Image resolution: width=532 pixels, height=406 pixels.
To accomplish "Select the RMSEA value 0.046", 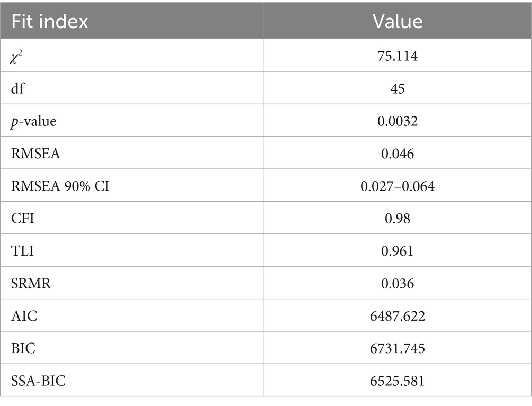I will pos(398,154).
